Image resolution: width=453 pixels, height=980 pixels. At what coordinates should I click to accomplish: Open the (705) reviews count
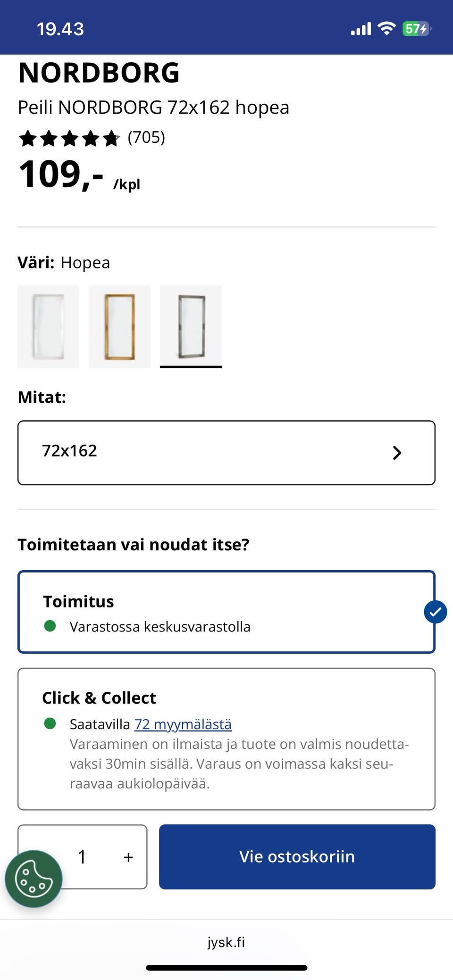tap(146, 138)
